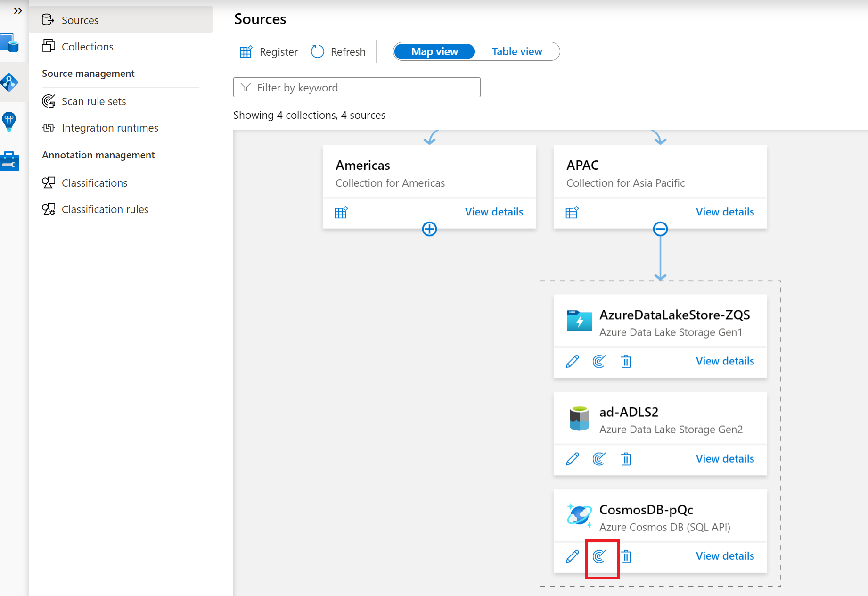Start new scan on AzureDataLakeStore-ZQS
The height and width of the screenshot is (596, 868).
[x=599, y=362]
